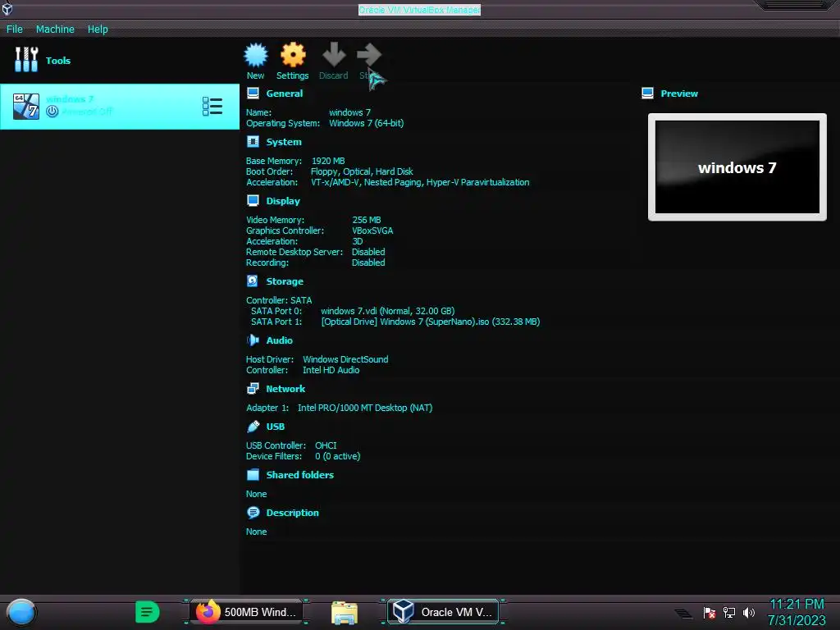Open the Audio settings heading link

pyautogui.click(x=279, y=340)
